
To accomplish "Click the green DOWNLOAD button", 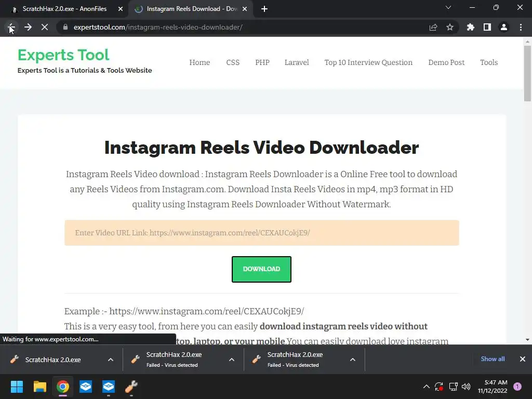I will [262, 269].
